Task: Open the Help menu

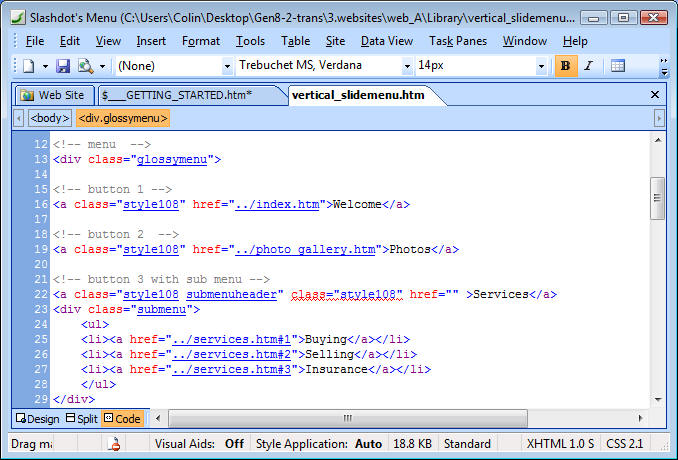Action: pos(575,41)
